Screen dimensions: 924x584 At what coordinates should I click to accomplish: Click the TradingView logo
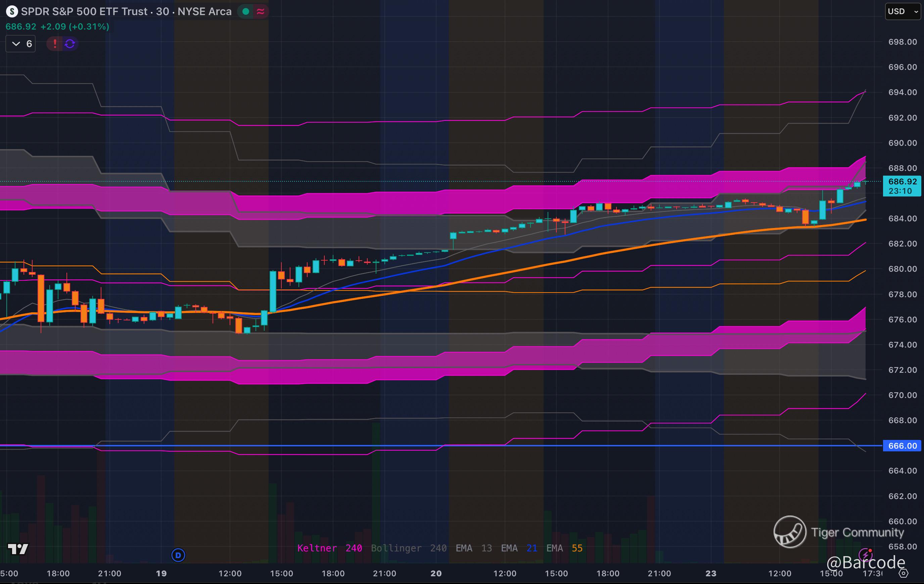[18, 549]
